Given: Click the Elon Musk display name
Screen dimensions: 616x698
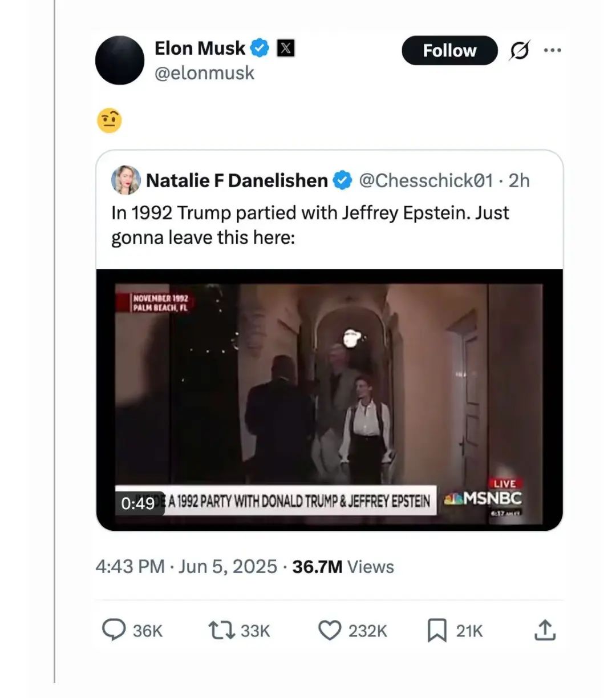Looking at the screenshot, I should pyautogui.click(x=200, y=49).
